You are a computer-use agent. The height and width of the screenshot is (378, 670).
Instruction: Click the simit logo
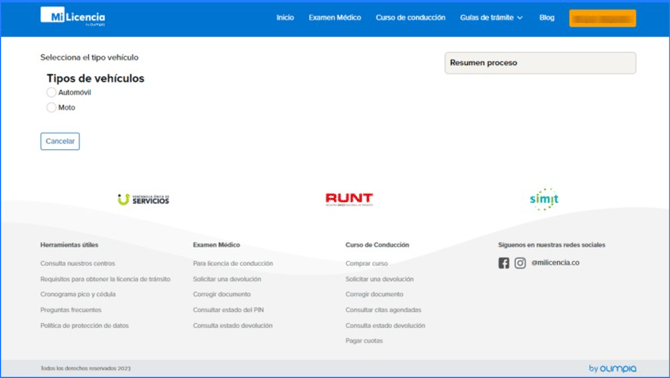pos(544,199)
